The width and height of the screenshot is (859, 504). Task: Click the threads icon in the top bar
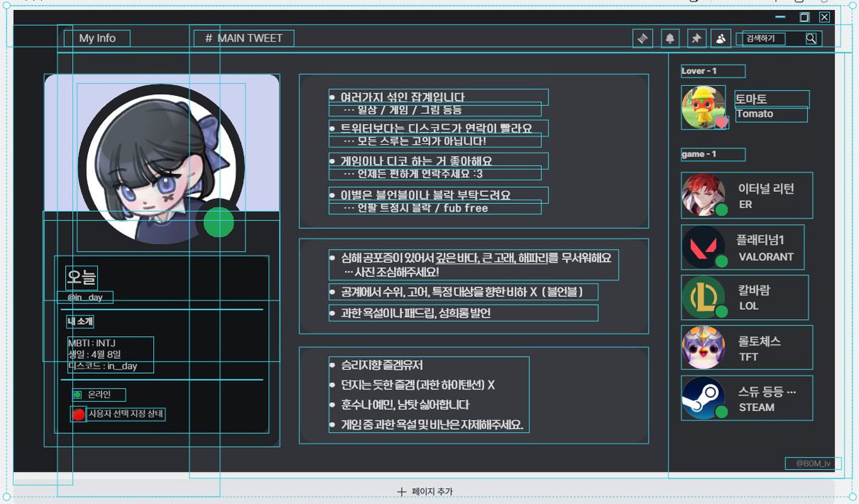click(x=643, y=39)
